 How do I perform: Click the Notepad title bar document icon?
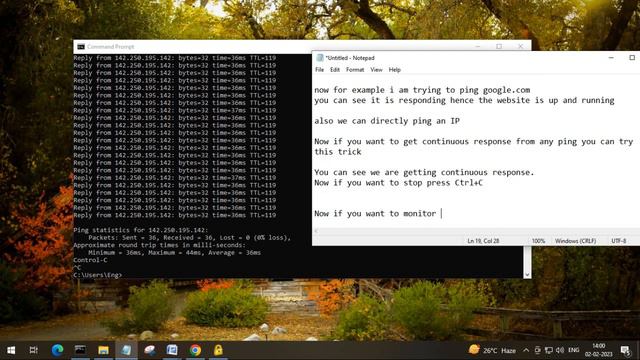coord(320,58)
